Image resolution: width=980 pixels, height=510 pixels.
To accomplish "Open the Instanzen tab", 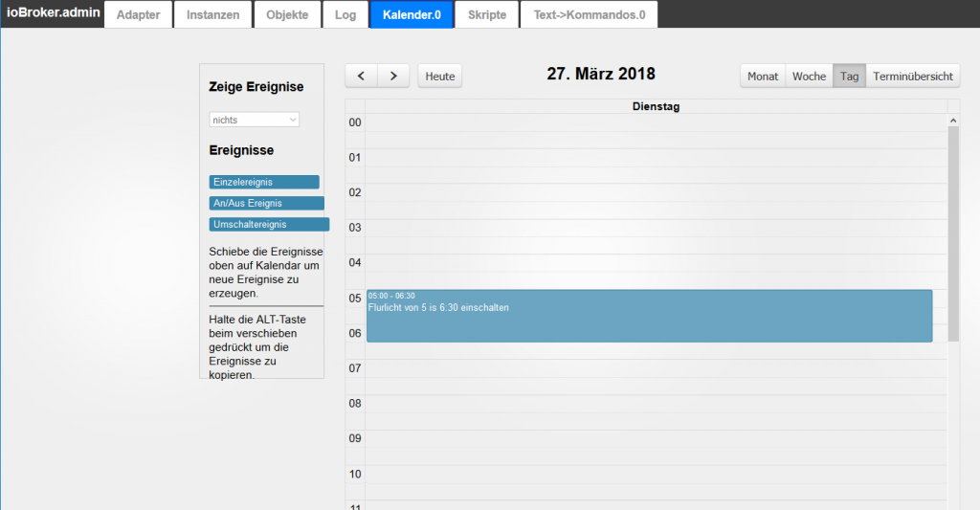I will [x=212, y=15].
